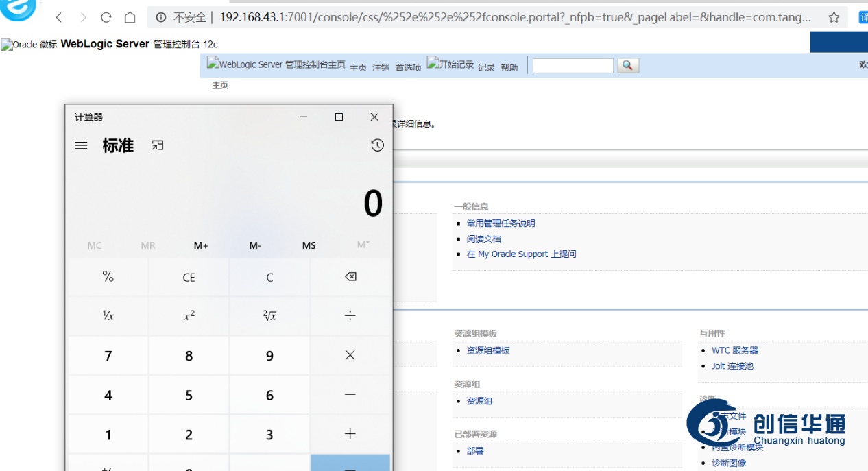This screenshot has width=868, height=471.
Task: Click calculator divide key
Action: (350, 316)
